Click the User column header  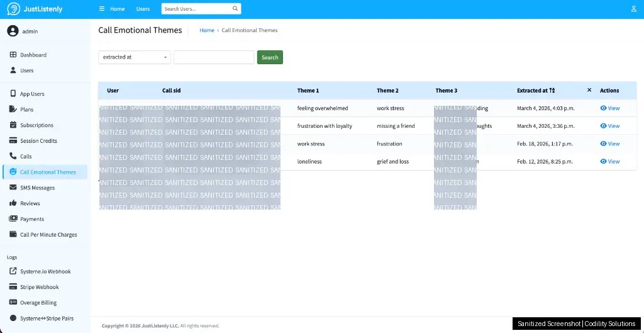pyautogui.click(x=113, y=91)
